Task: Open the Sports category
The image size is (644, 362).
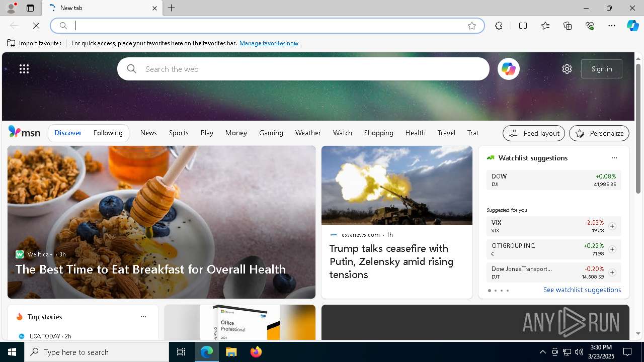Action: [x=179, y=133]
